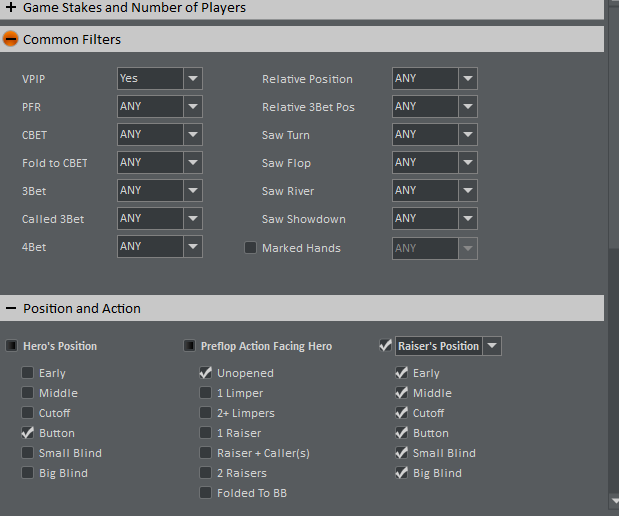Check the Folded To BB option
Screen dimensions: 619x516
(x=205, y=493)
